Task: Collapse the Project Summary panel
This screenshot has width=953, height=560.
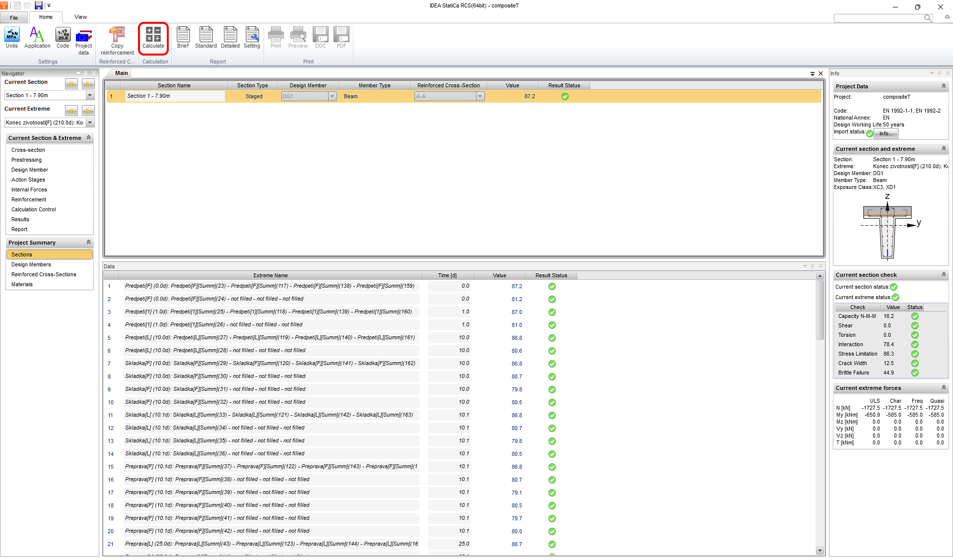Action: [88, 243]
